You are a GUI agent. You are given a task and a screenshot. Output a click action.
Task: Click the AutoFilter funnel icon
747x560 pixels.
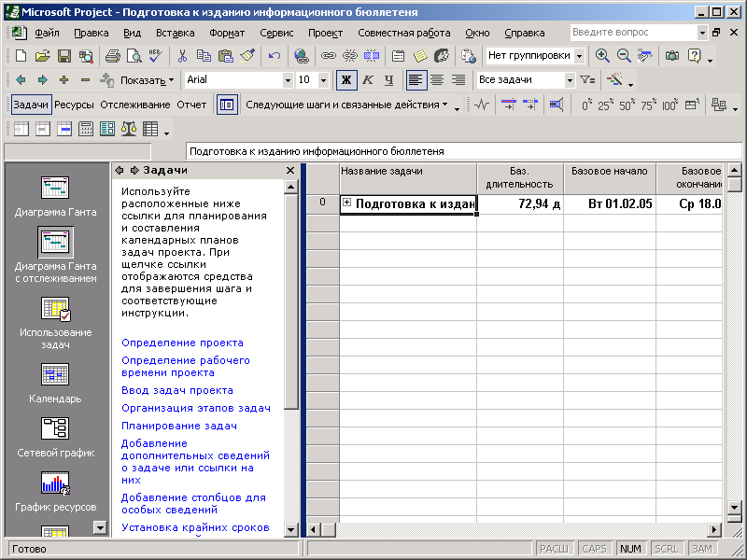point(587,80)
